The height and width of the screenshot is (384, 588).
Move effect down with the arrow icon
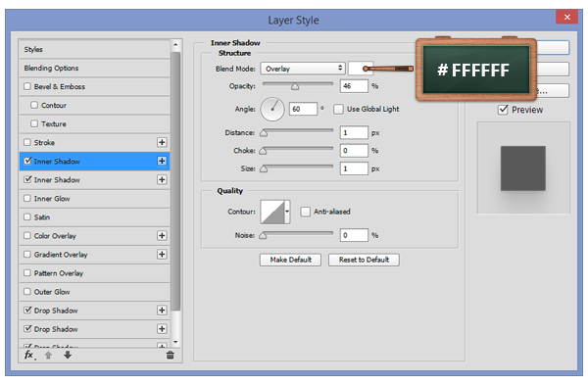coord(68,355)
